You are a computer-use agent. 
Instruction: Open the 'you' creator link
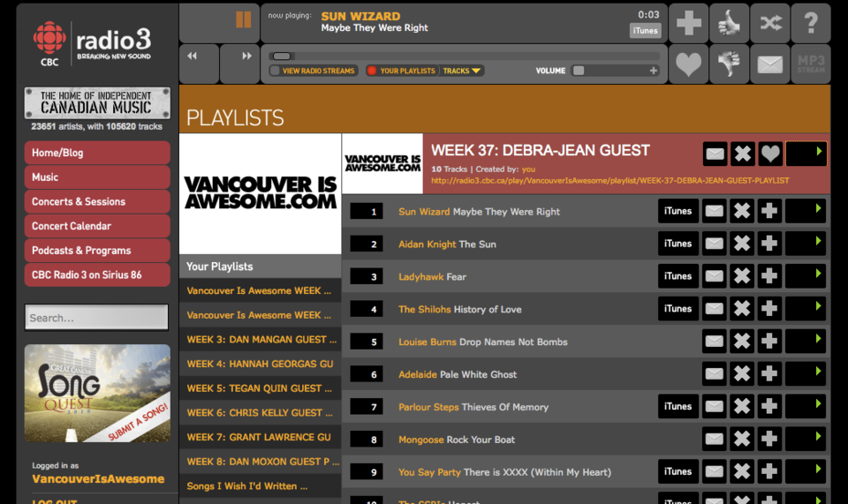[528, 169]
